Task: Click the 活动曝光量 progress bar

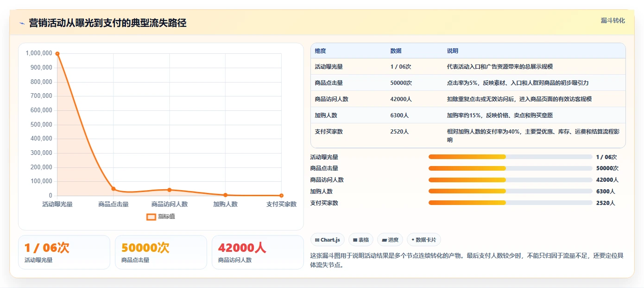Action: pyautogui.click(x=511, y=157)
